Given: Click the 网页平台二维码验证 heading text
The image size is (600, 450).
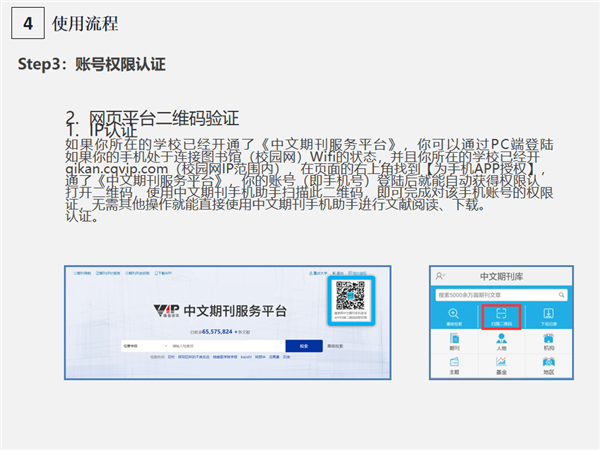Looking at the screenshot, I should pyautogui.click(x=164, y=118).
